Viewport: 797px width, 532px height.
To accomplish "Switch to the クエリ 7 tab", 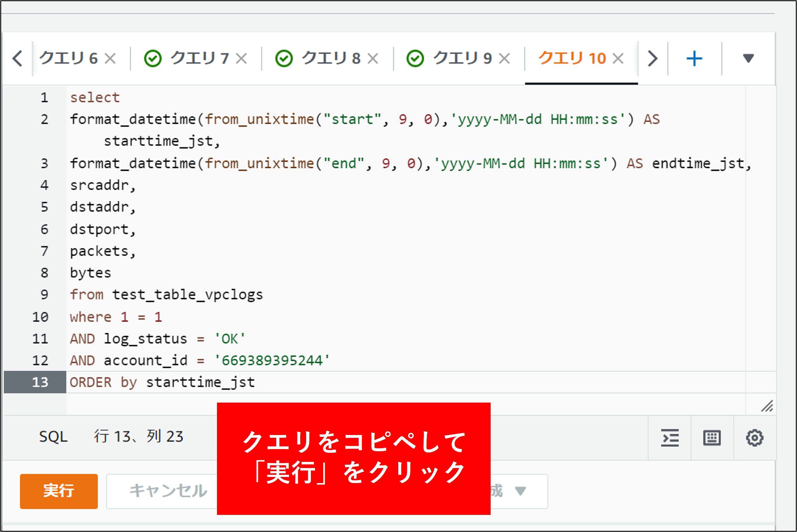I will coord(199,58).
